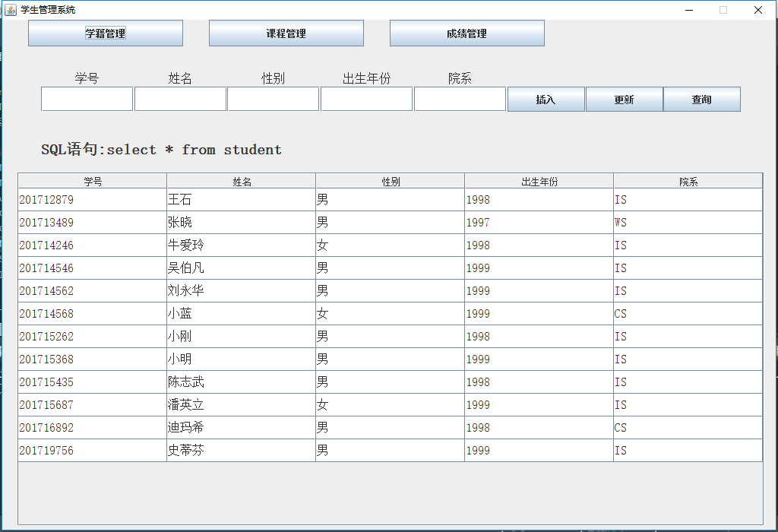Focus the 学号 input field

[87, 99]
